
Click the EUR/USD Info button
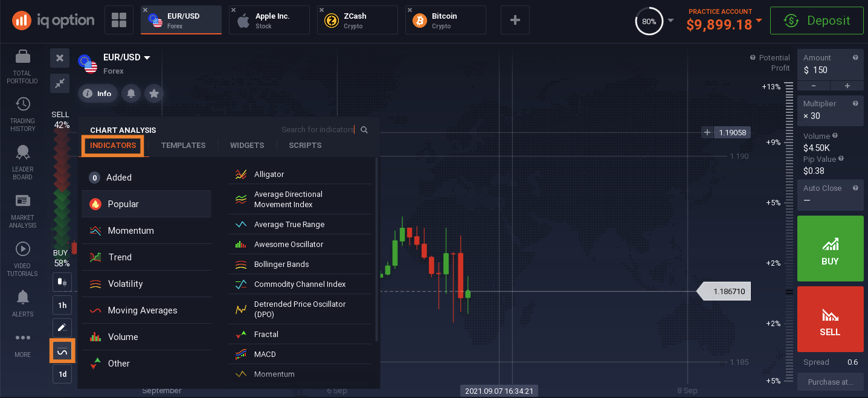[98, 94]
